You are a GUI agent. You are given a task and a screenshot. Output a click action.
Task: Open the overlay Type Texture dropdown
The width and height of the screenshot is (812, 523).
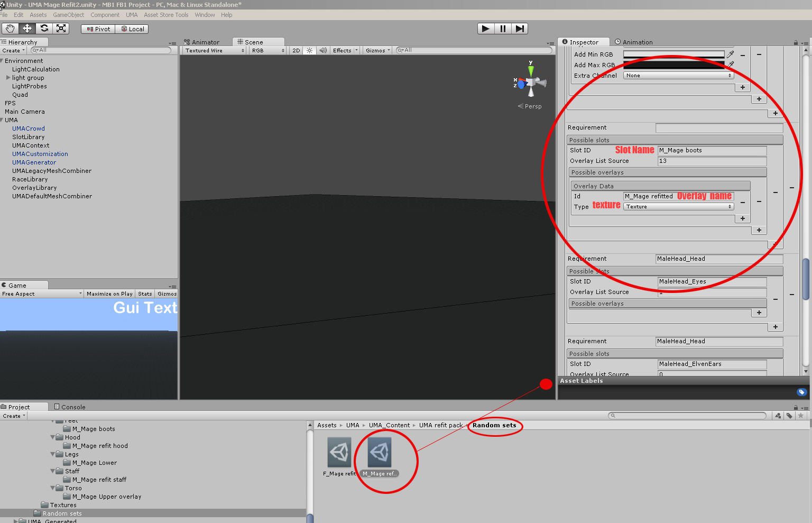pyautogui.click(x=678, y=207)
